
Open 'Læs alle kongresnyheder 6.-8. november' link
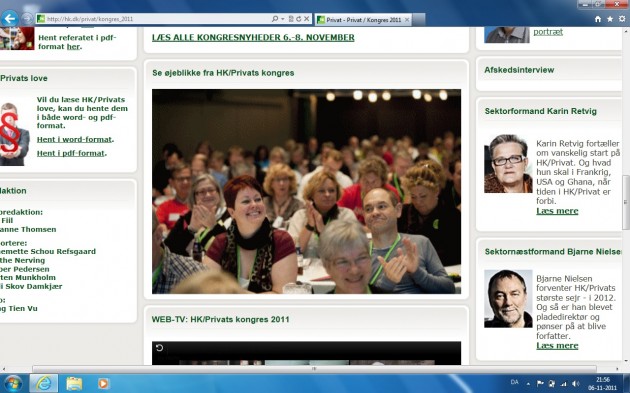click(253, 37)
